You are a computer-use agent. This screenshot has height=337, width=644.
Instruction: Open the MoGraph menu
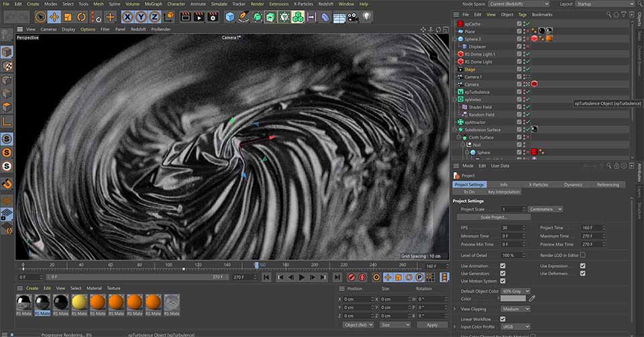click(153, 4)
